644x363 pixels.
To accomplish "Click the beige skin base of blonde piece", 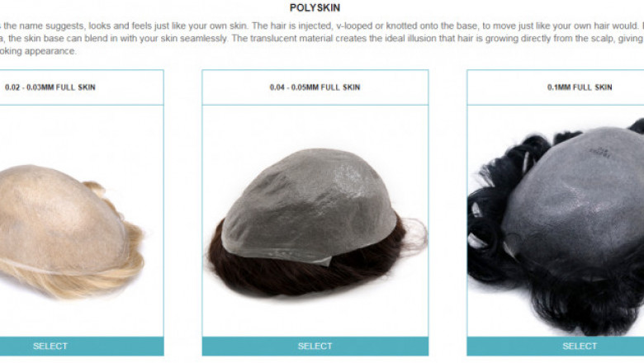I will 58,218.
